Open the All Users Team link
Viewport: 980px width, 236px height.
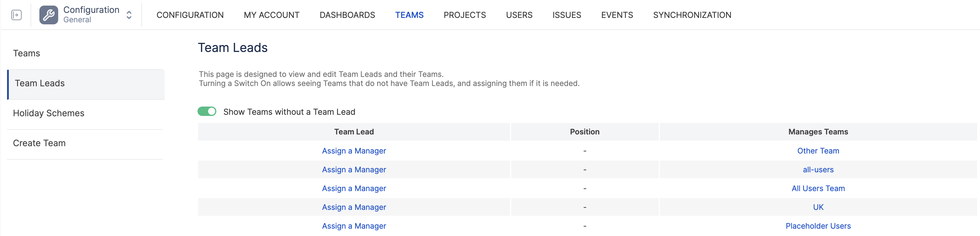818,188
